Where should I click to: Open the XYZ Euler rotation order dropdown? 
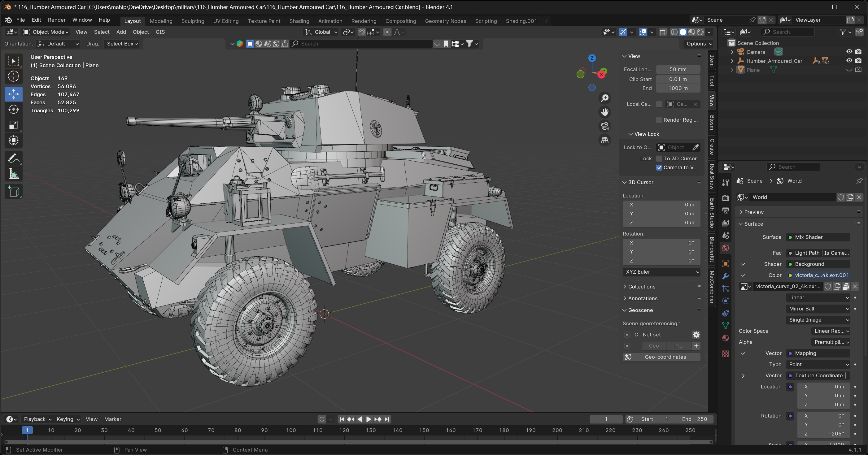coord(661,272)
